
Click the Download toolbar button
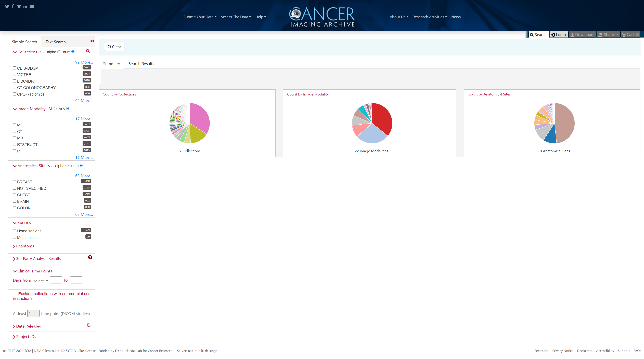pyautogui.click(x=582, y=34)
